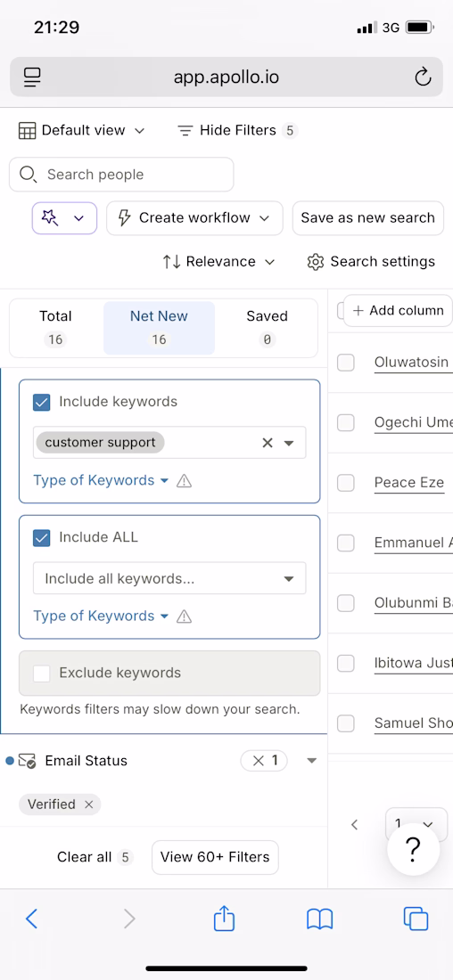This screenshot has height=980, width=453.
Task: Open the Include all keywords dropdown
Action: tap(169, 579)
